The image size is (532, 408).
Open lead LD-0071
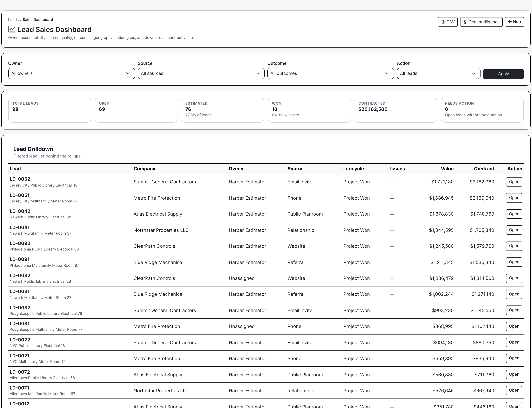(x=514, y=391)
